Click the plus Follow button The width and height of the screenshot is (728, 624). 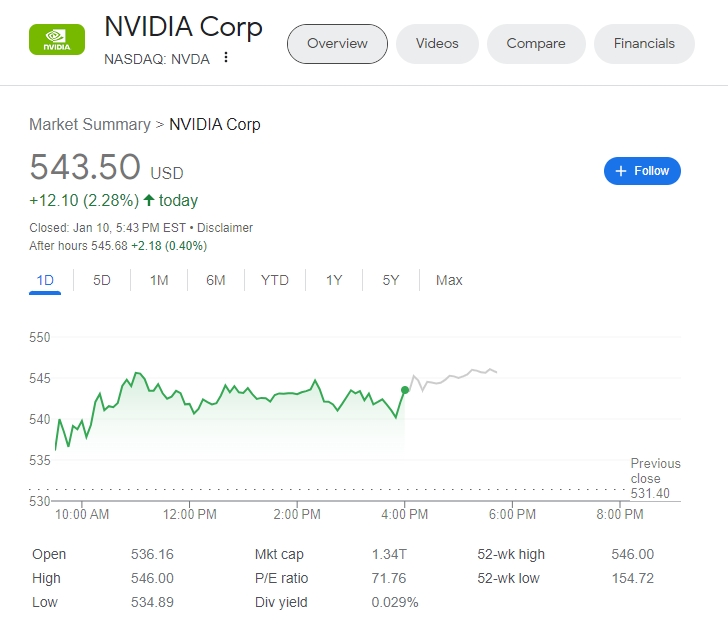click(642, 171)
